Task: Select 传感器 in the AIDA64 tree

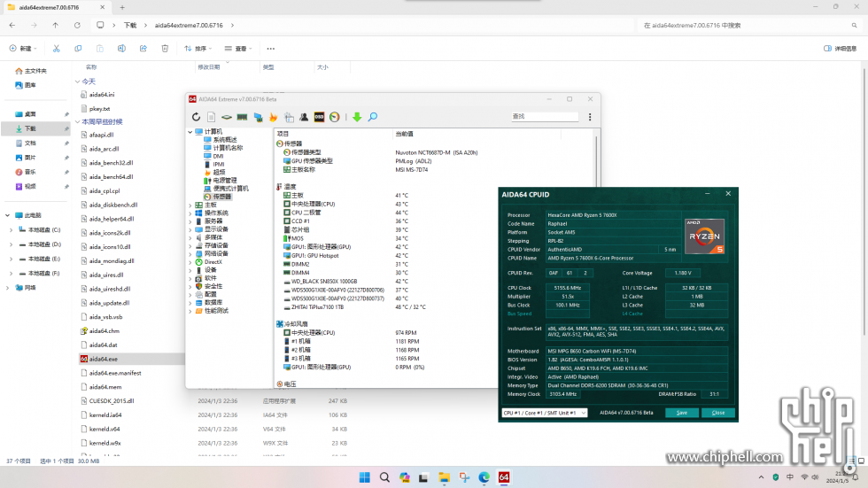Action: 222,197
